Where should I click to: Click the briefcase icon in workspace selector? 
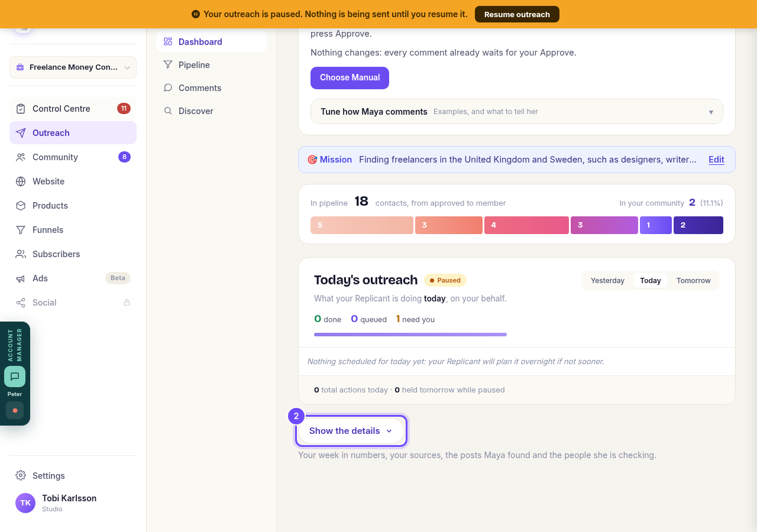pos(20,67)
